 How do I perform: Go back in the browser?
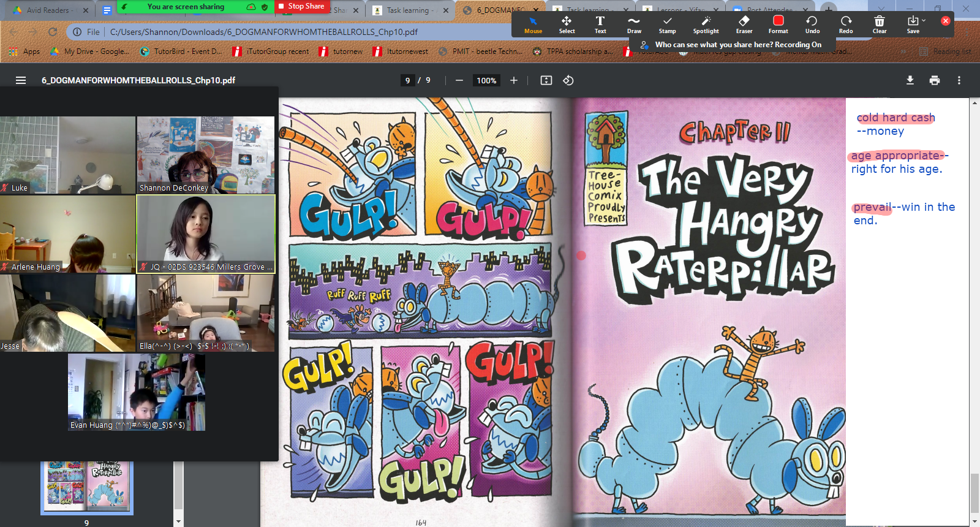[x=13, y=31]
